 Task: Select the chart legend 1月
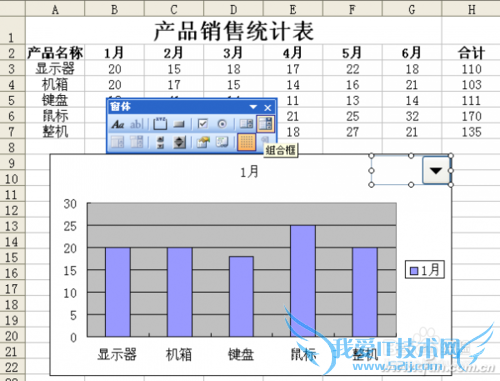[x=425, y=270]
